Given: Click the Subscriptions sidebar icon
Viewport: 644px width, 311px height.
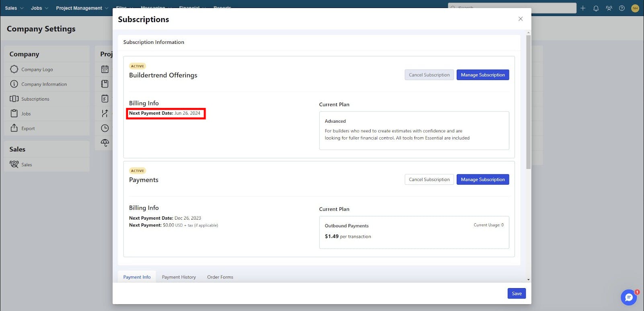Looking at the screenshot, I should (14, 99).
